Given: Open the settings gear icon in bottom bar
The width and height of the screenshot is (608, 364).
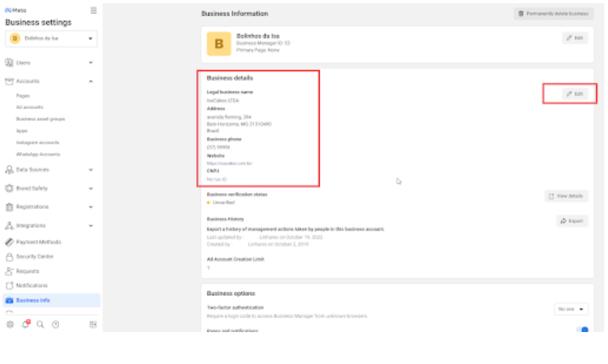Looking at the screenshot, I should coord(10,324).
